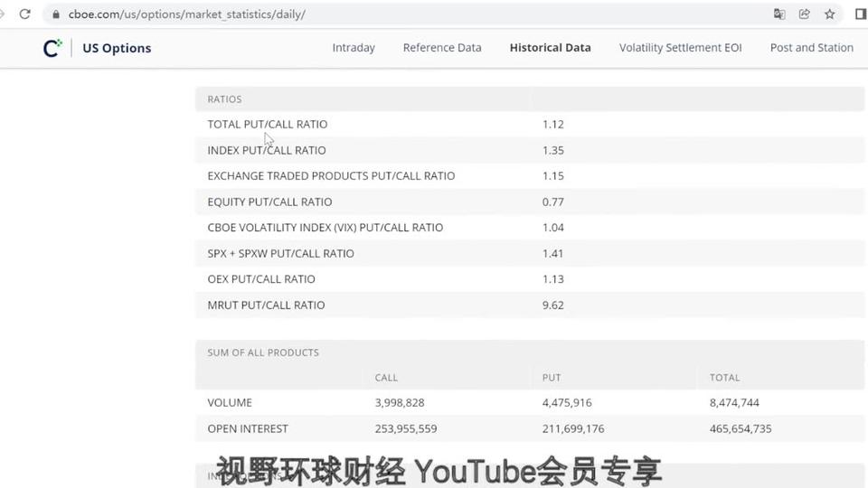868x488 pixels.
Task: Select the TOTAL column header
Action: [724, 378]
